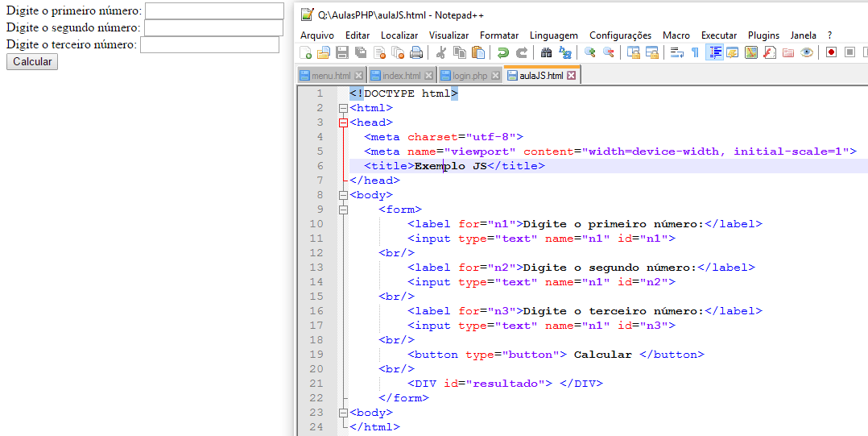This screenshot has width=868, height=436.
Task: Switch to the login.php tab
Action: point(469,76)
